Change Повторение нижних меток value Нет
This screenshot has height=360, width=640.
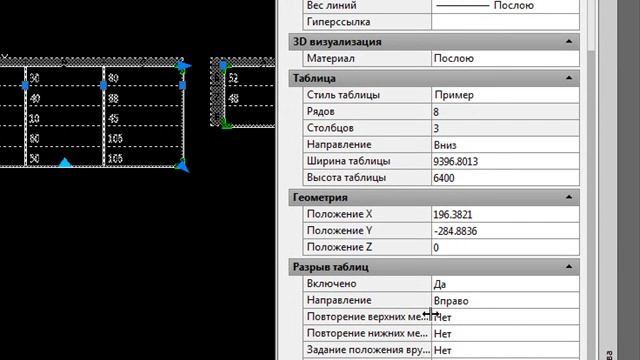tap(505, 334)
